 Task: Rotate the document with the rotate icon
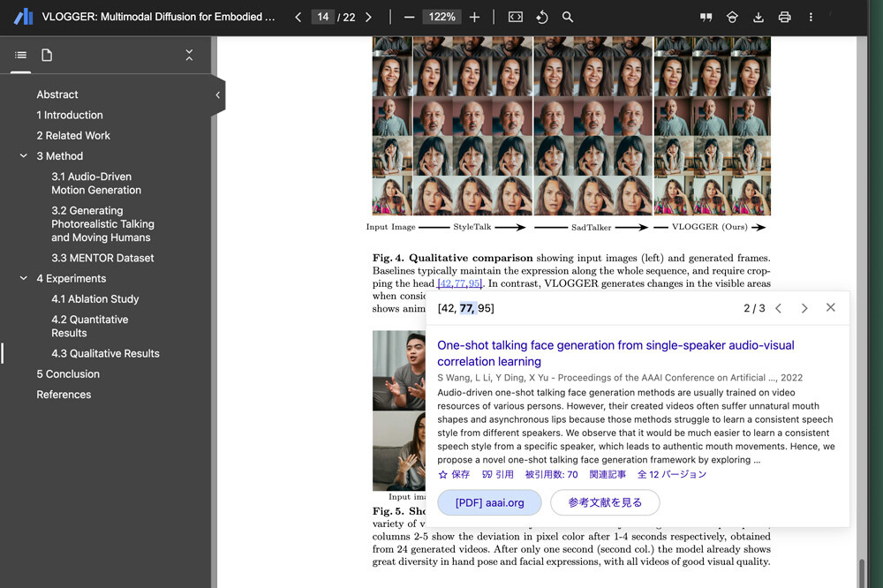[x=541, y=17]
